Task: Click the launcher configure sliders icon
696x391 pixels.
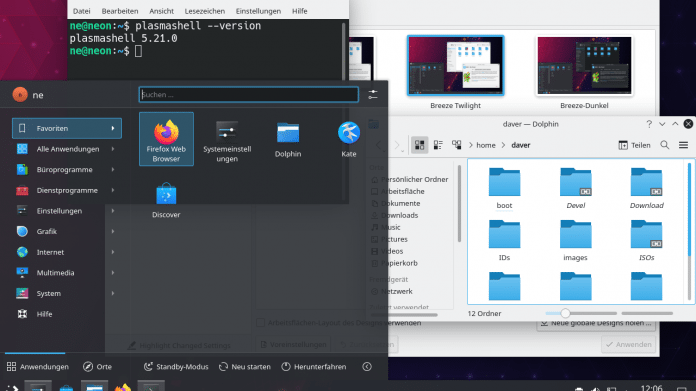Action: [373, 95]
